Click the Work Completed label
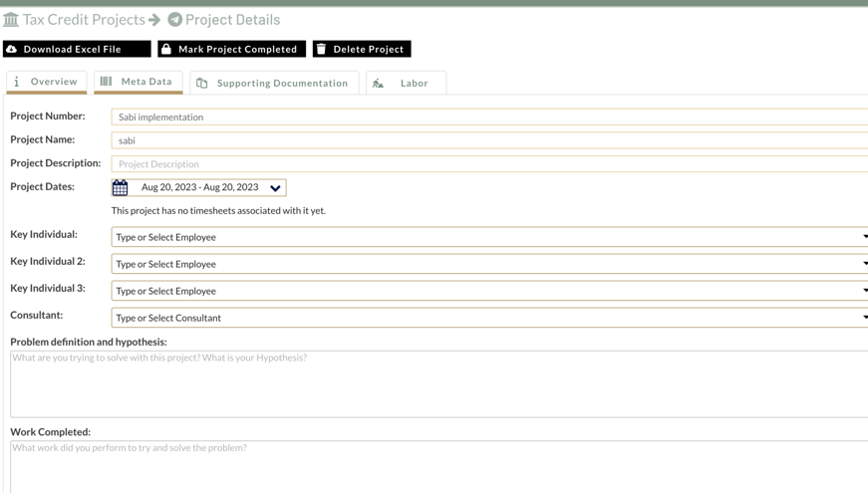The image size is (868, 493). pyautogui.click(x=51, y=431)
